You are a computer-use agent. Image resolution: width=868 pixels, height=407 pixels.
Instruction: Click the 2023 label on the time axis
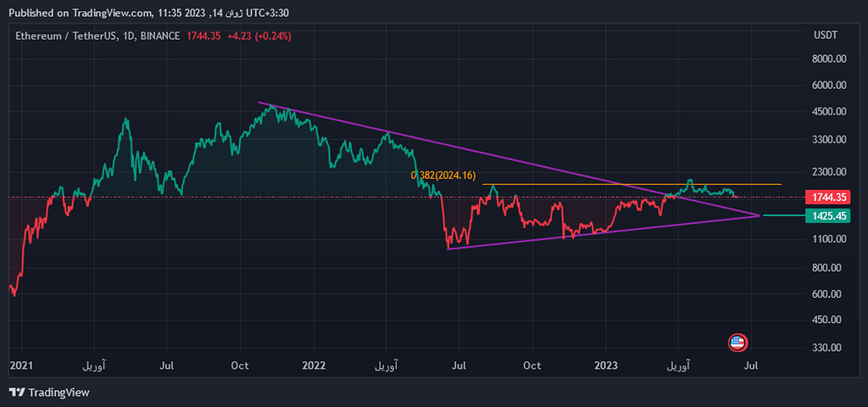click(605, 365)
